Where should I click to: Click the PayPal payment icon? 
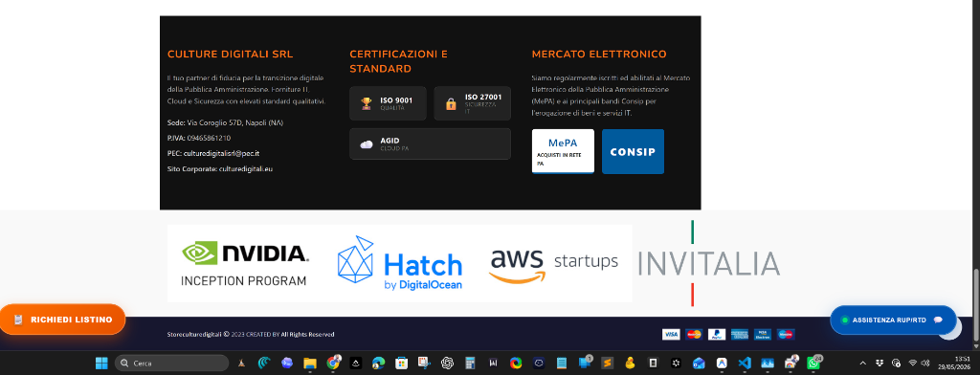(x=717, y=335)
